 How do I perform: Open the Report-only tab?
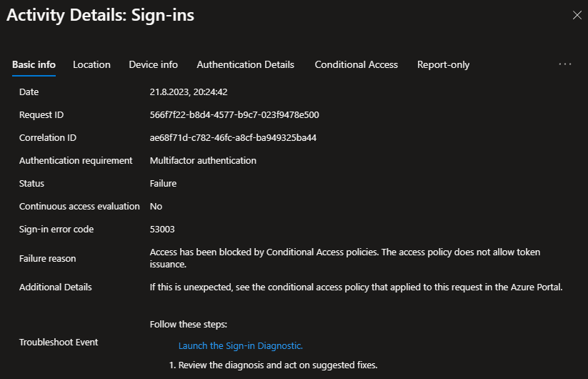pyautogui.click(x=443, y=64)
